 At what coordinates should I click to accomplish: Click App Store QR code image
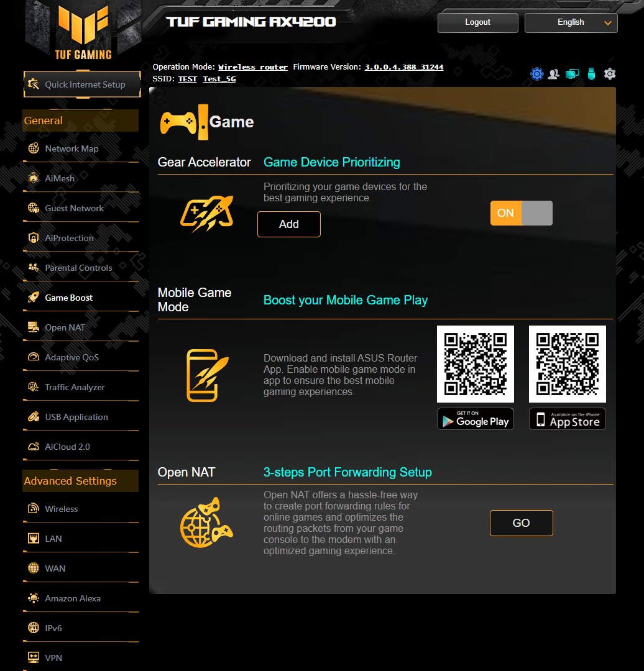(568, 364)
